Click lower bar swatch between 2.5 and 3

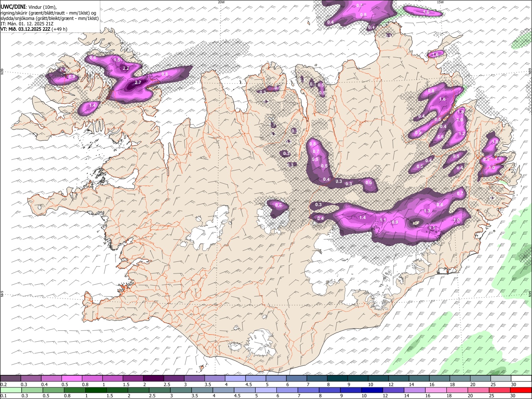click(x=160, y=390)
